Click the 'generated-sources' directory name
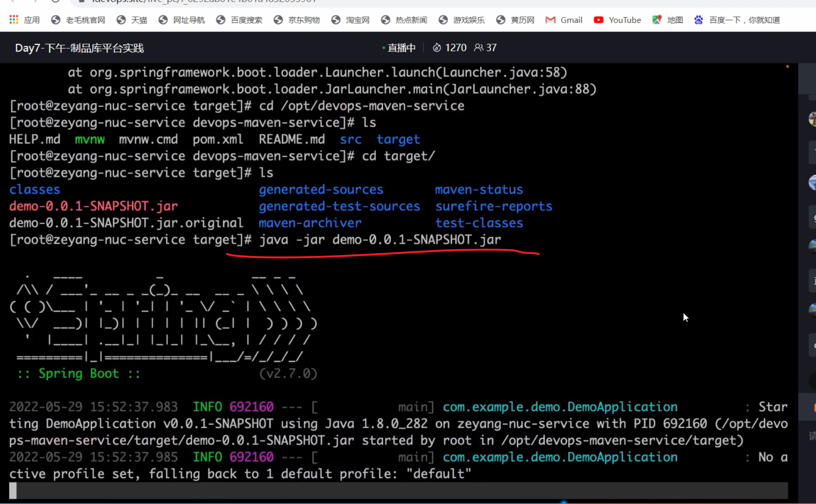Screen dimensions: 816x504 click(321, 190)
